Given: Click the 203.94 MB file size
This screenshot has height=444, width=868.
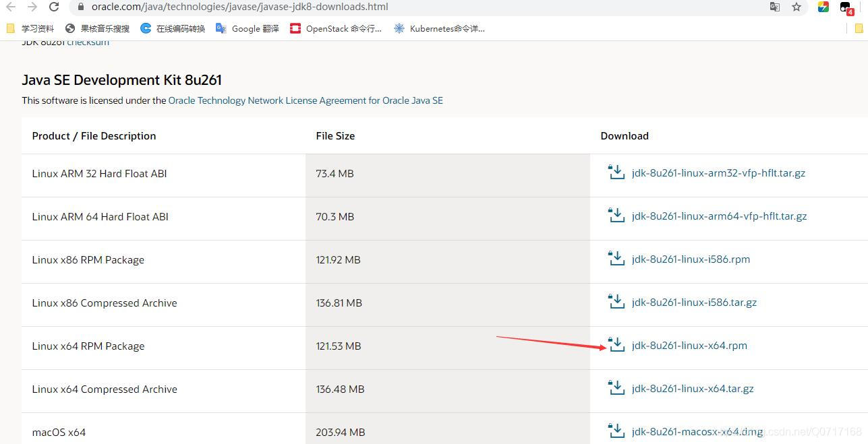Looking at the screenshot, I should [340, 433].
